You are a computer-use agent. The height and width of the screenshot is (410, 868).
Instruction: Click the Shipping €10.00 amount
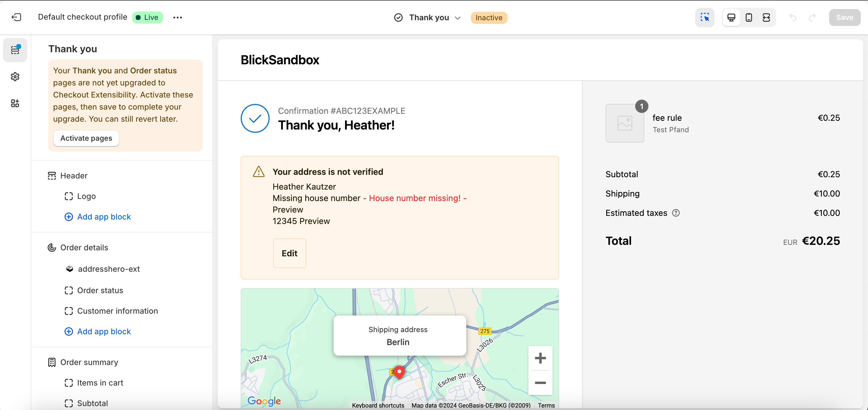click(x=827, y=194)
